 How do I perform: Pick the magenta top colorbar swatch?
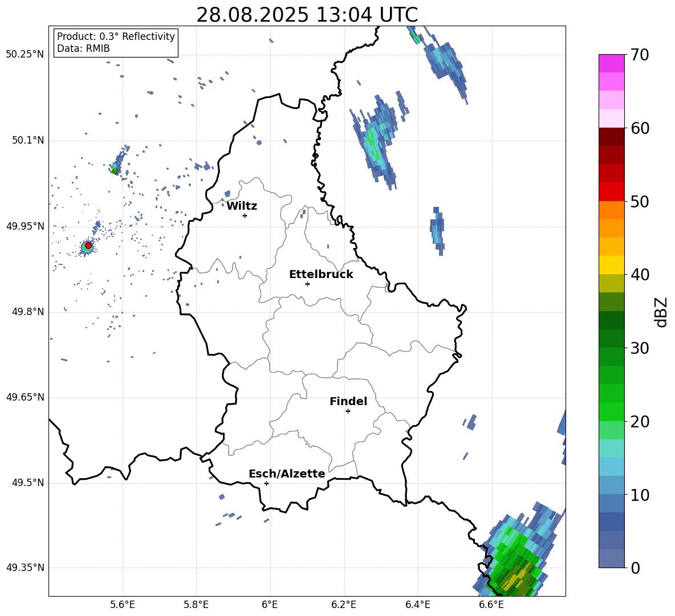[611, 63]
